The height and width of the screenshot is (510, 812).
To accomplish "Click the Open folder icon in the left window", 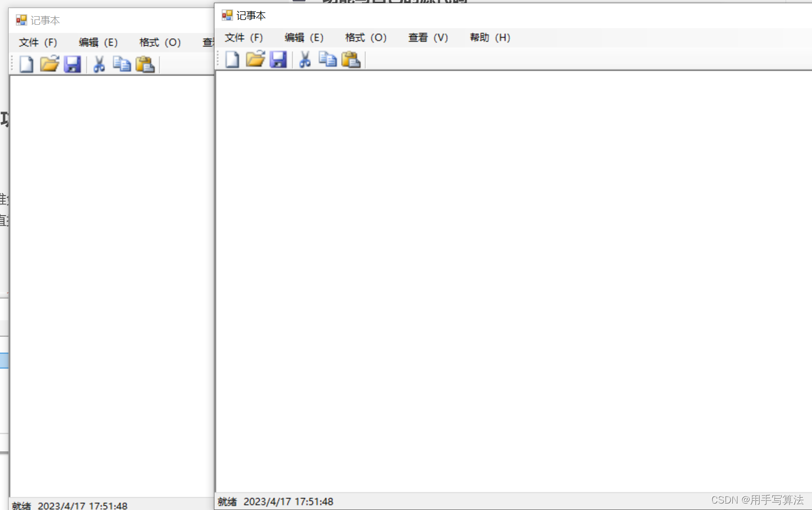I will point(49,64).
